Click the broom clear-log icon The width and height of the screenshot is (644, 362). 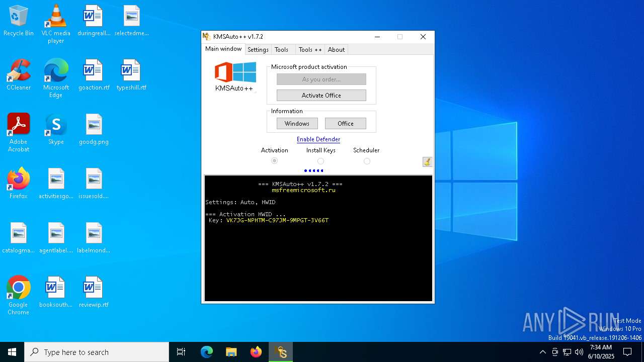(x=427, y=161)
